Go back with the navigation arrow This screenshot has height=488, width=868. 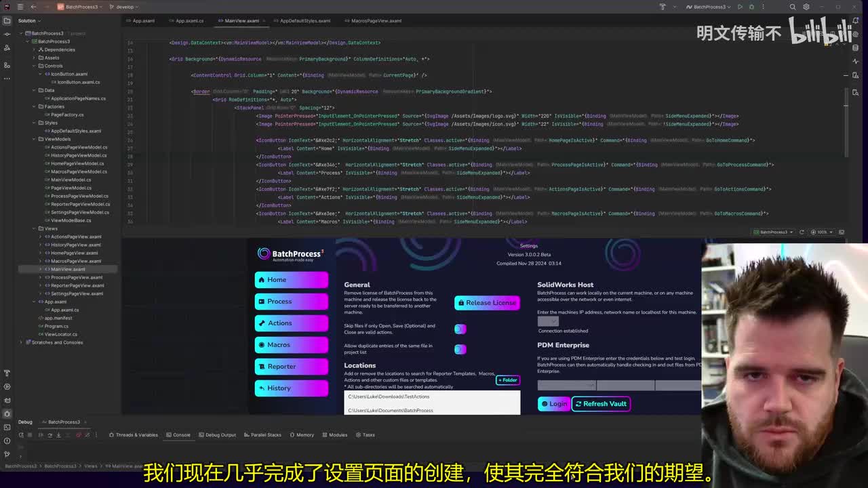33,7
